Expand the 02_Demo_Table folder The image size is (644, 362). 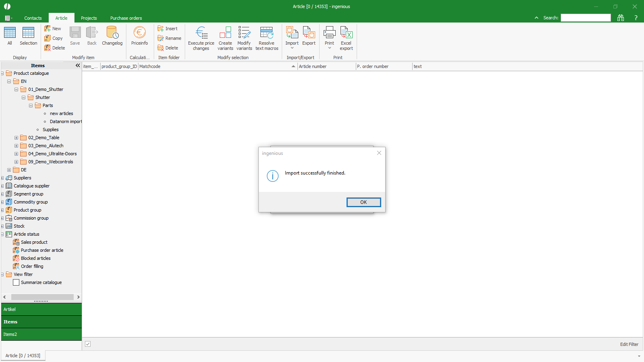coord(17,138)
